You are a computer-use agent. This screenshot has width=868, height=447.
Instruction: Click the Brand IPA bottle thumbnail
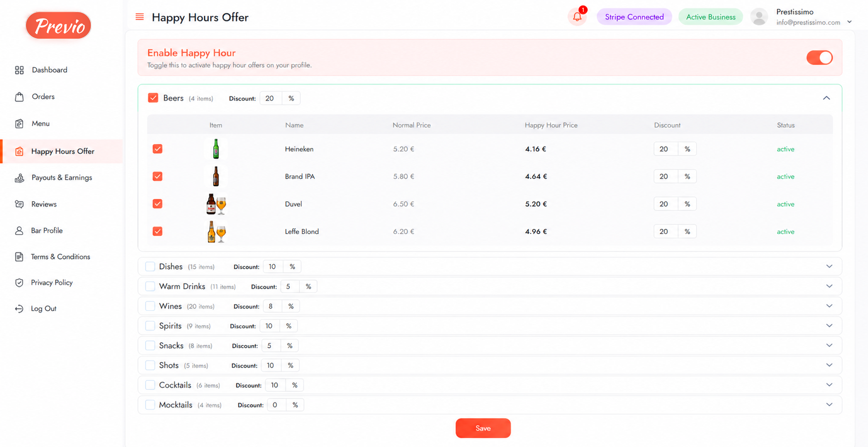click(216, 176)
